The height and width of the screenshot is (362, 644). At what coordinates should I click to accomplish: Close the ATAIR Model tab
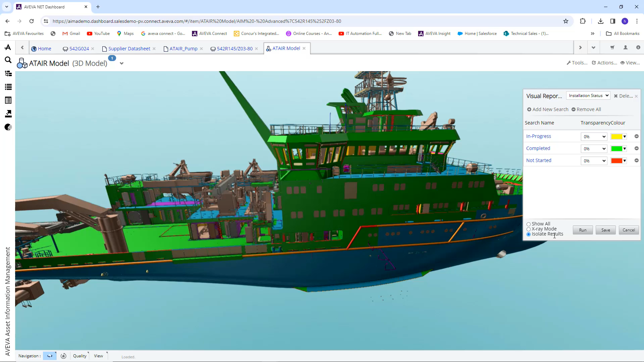304,48
